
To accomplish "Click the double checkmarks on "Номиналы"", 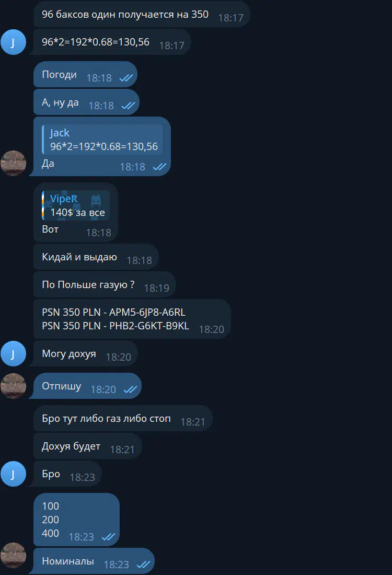I will tap(143, 565).
